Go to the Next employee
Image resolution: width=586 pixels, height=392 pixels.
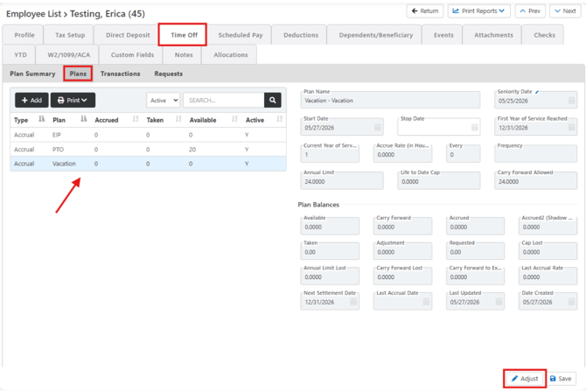[565, 11]
